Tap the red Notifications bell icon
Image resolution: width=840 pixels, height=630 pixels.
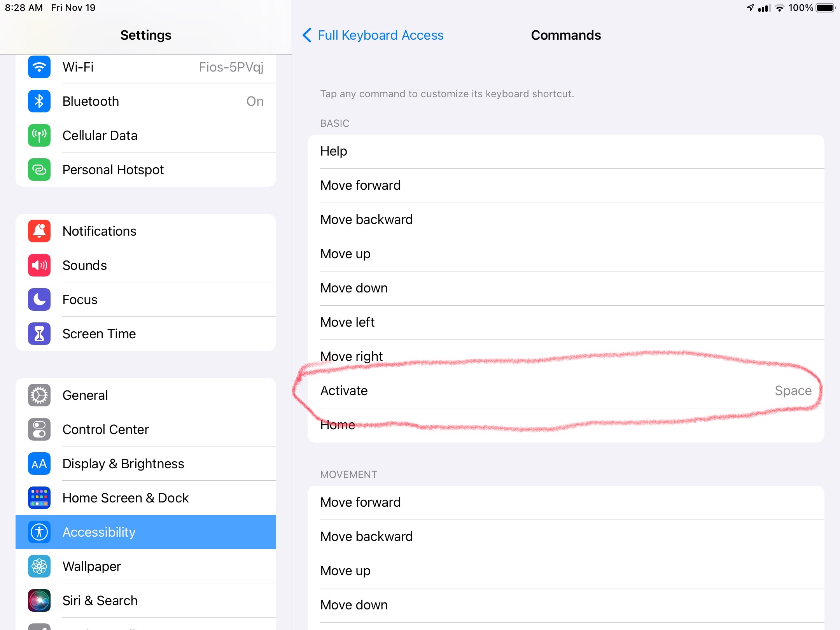point(39,231)
